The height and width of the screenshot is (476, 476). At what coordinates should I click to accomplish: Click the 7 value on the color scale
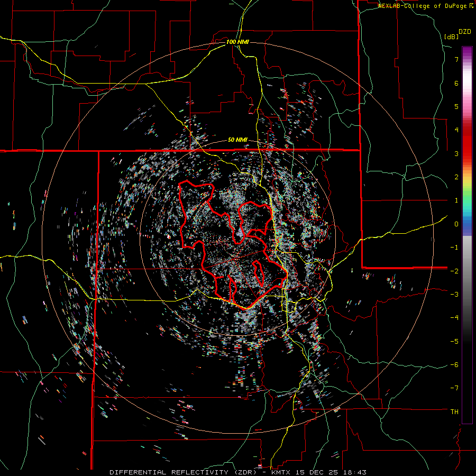click(456, 59)
